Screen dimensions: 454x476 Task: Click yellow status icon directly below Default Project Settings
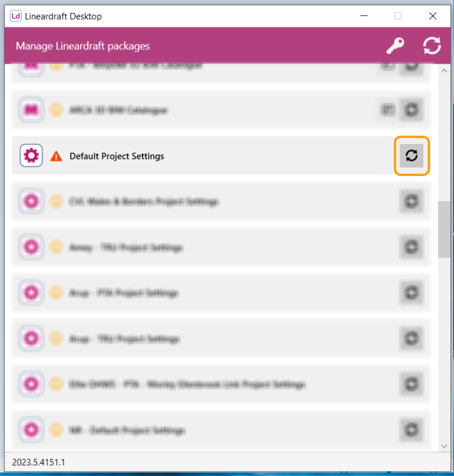tap(56, 201)
